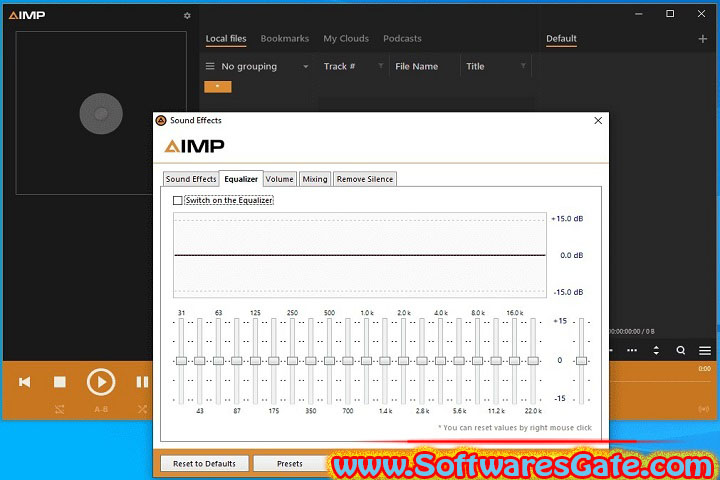This screenshot has height=480, width=720.
Task: Click the 87 Hz equalizer slider handle
Action: (237, 361)
